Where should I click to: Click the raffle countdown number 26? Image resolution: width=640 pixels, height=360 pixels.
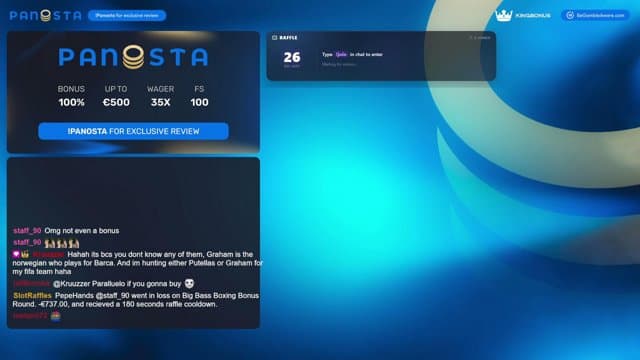pos(292,57)
